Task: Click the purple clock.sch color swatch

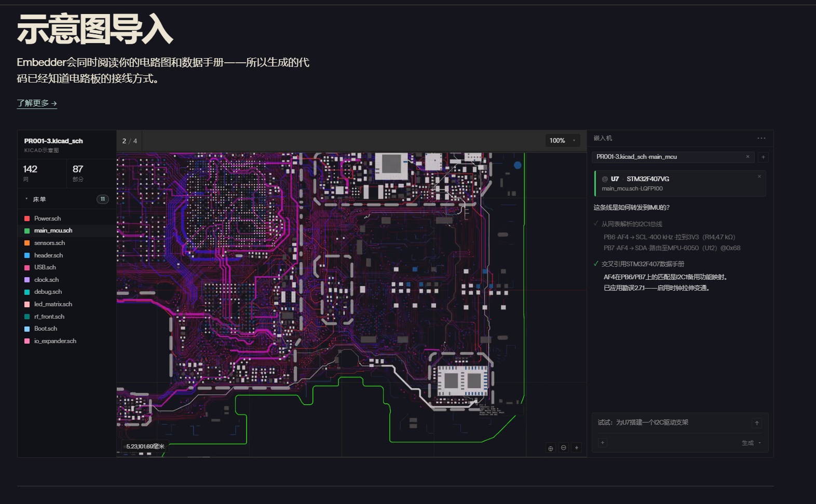Action: (27, 280)
